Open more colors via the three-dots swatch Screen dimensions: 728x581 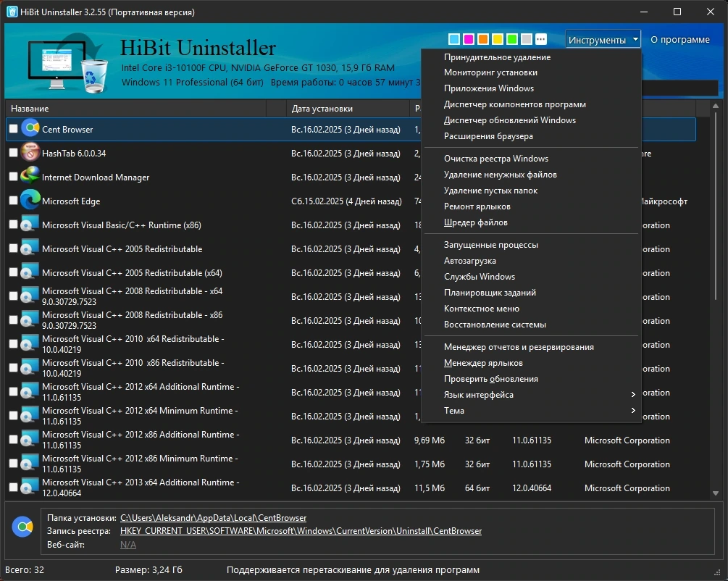pos(541,39)
